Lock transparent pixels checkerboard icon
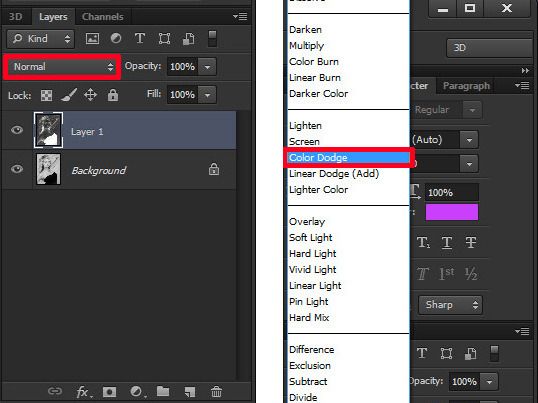538x403 pixels. [x=46, y=95]
